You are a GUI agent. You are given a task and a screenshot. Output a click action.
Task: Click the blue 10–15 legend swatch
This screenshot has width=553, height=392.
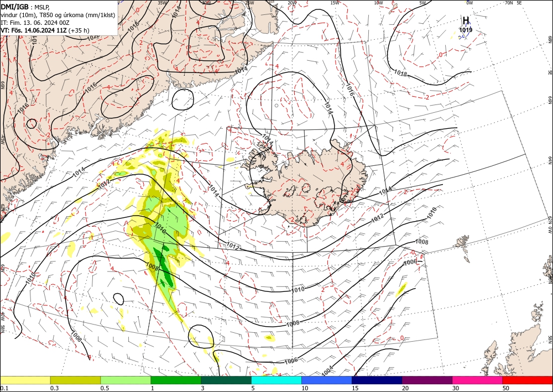(x=327, y=380)
